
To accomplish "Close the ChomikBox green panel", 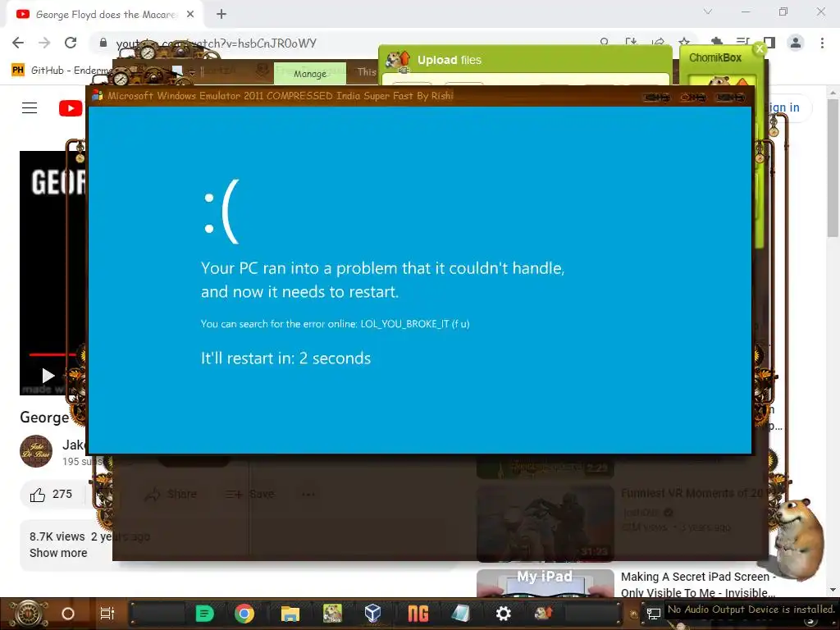I will (x=760, y=48).
